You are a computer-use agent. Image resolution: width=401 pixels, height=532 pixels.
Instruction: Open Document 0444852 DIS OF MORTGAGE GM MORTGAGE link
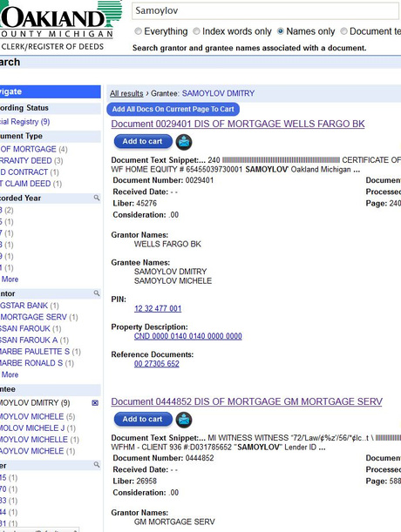point(247,401)
